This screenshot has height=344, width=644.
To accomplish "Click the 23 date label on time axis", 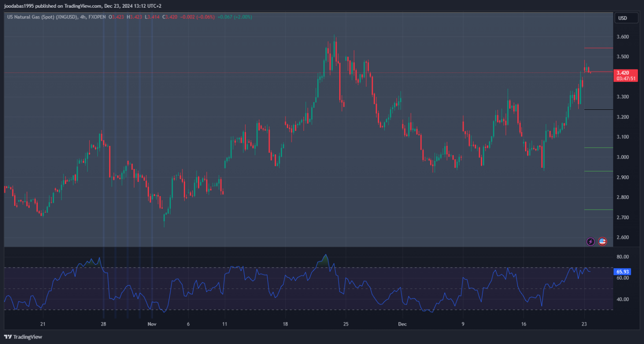I will click(x=584, y=324).
